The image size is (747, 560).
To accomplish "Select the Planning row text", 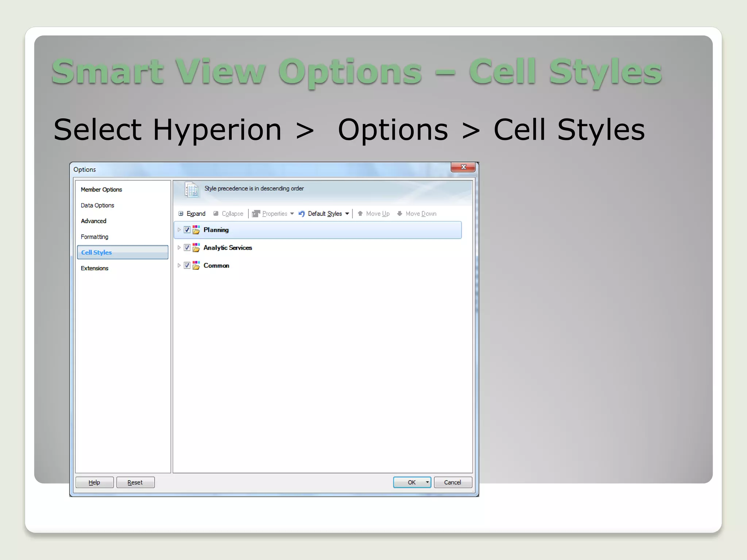I will [216, 230].
